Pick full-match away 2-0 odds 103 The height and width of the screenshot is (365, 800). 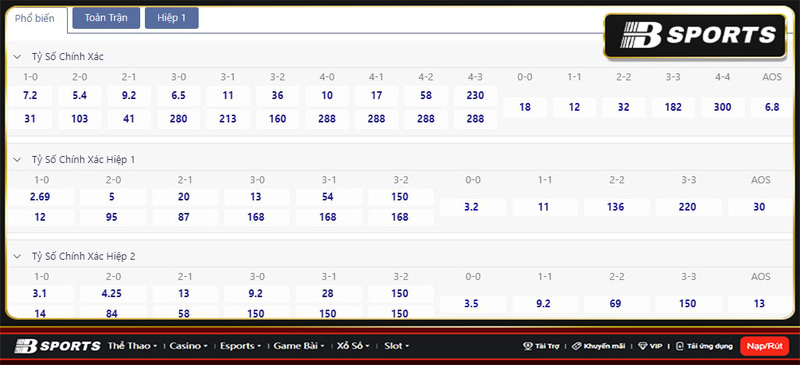click(x=80, y=119)
